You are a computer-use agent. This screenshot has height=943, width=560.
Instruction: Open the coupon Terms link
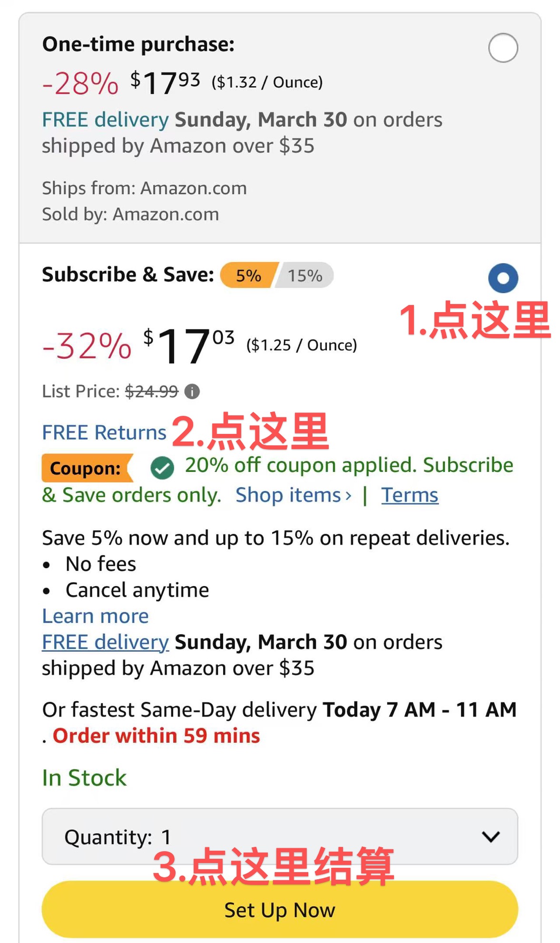pos(409,495)
